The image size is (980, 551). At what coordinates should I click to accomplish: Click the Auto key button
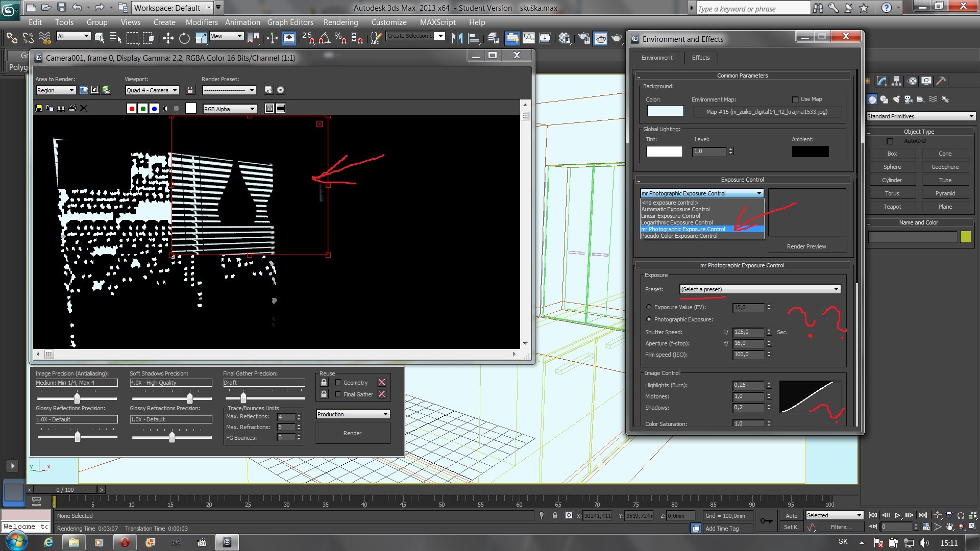pyautogui.click(x=791, y=516)
